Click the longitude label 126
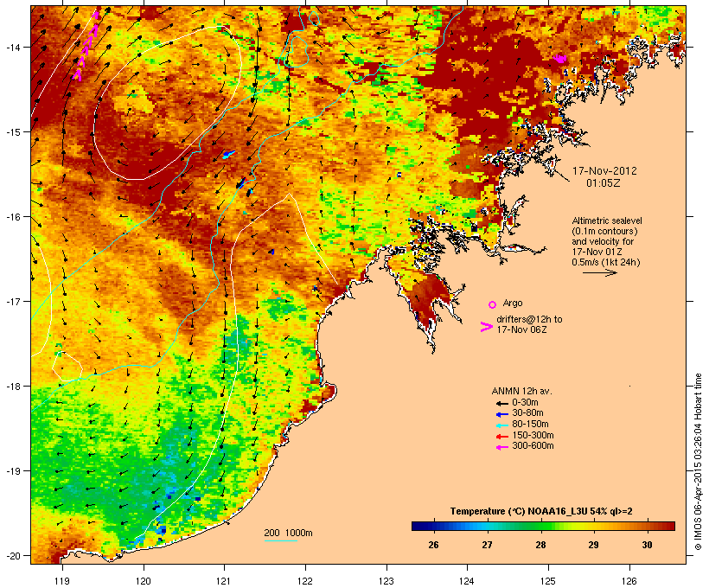This screenshot has width=709, height=588. coord(629,581)
